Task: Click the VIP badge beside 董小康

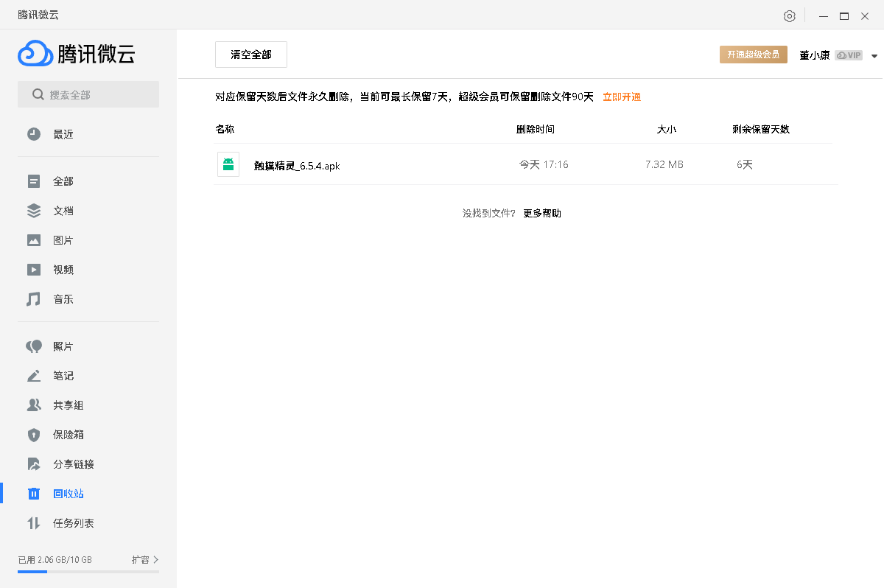Action: [848, 54]
